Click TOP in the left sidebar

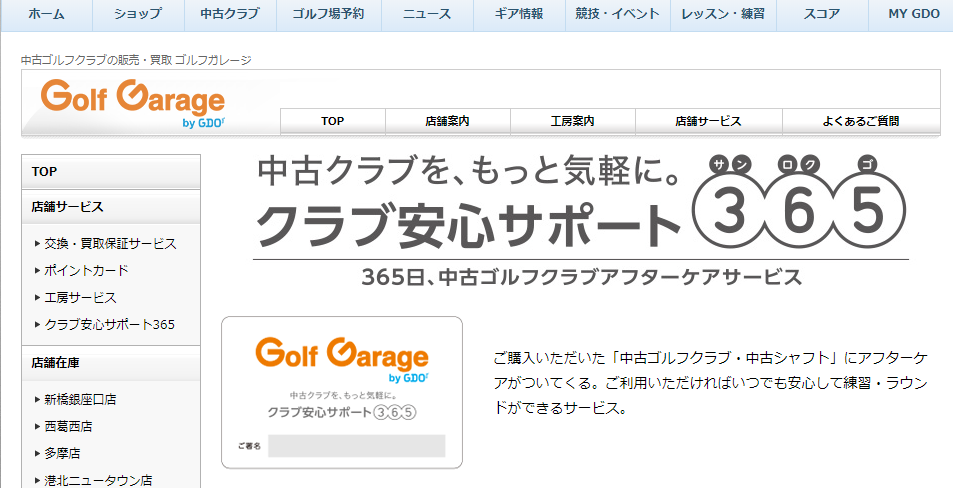(x=111, y=171)
